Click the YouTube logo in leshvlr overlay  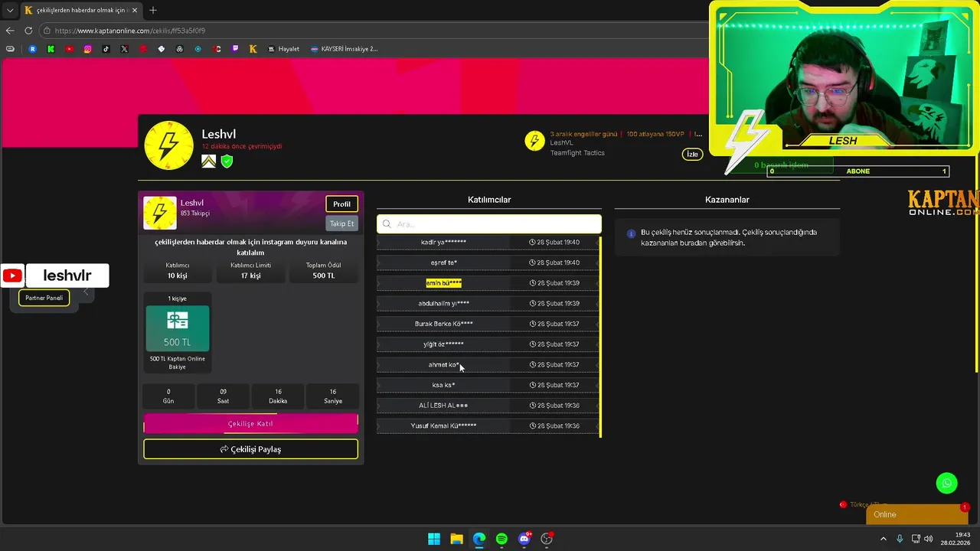(x=12, y=275)
